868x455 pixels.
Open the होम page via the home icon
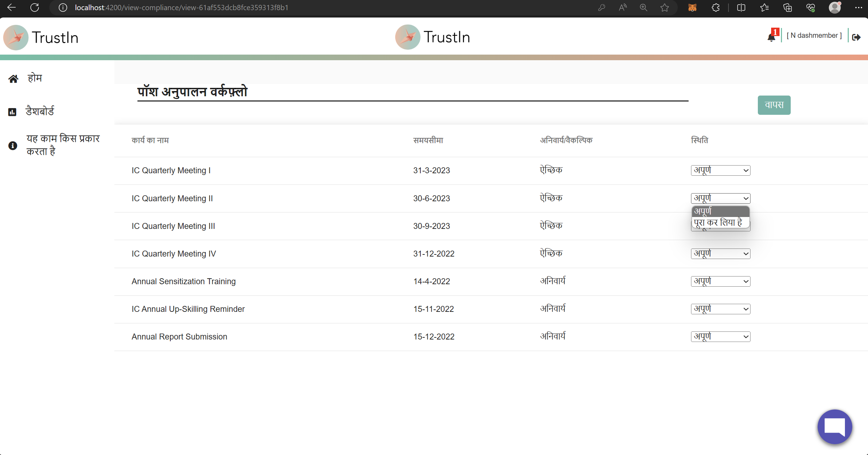point(13,78)
